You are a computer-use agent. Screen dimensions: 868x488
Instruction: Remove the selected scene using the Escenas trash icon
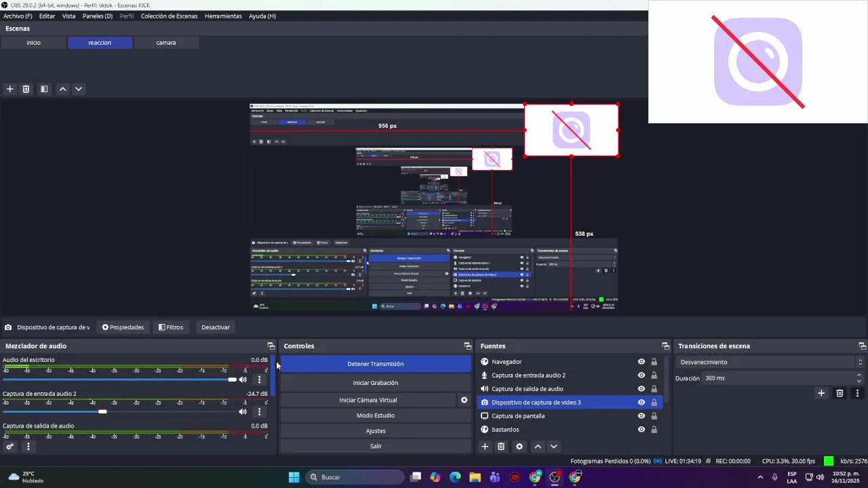click(x=26, y=89)
